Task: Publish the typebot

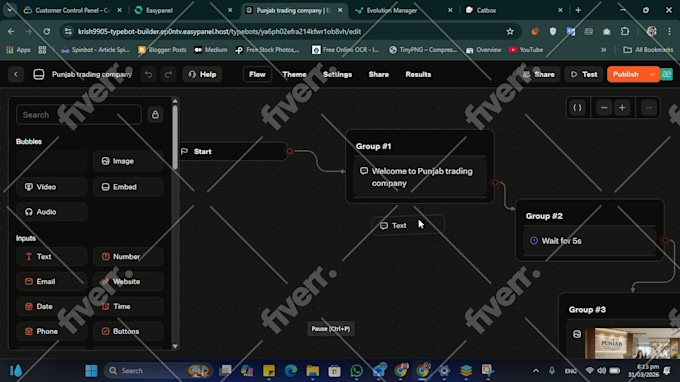Action: [x=626, y=75]
